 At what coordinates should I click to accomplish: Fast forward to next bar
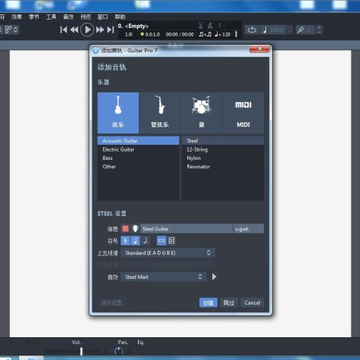click(100, 30)
